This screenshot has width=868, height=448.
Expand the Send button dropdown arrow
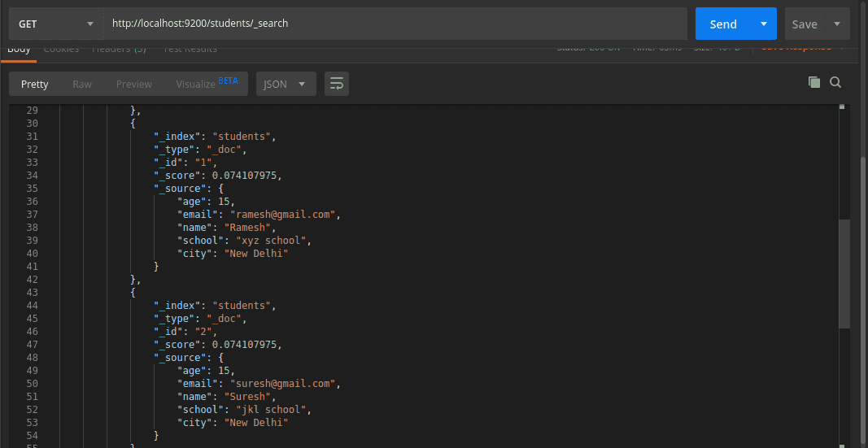763,24
